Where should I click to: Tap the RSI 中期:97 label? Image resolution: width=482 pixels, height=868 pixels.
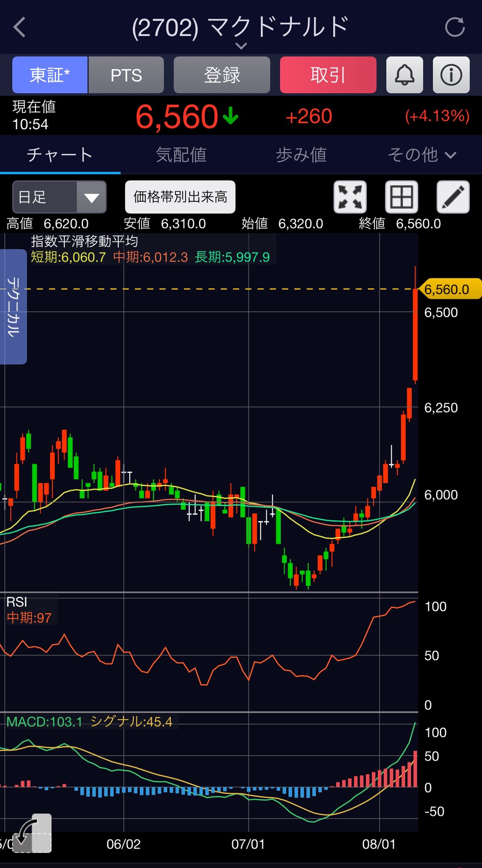coord(29,618)
